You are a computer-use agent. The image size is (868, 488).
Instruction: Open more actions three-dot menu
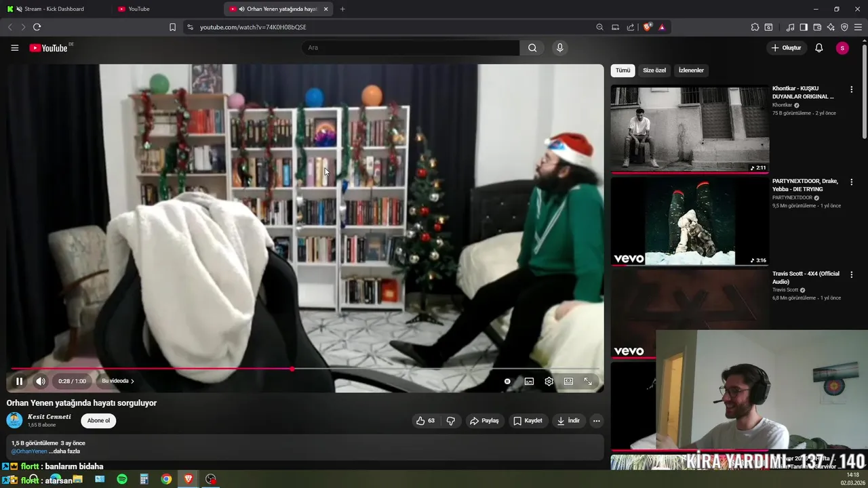pyautogui.click(x=597, y=421)
